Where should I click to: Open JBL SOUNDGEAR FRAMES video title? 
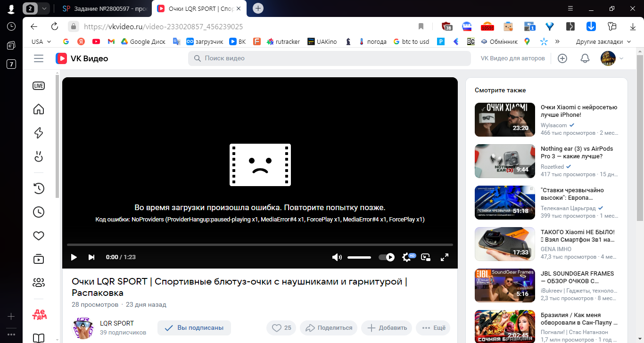coord(578,277)
